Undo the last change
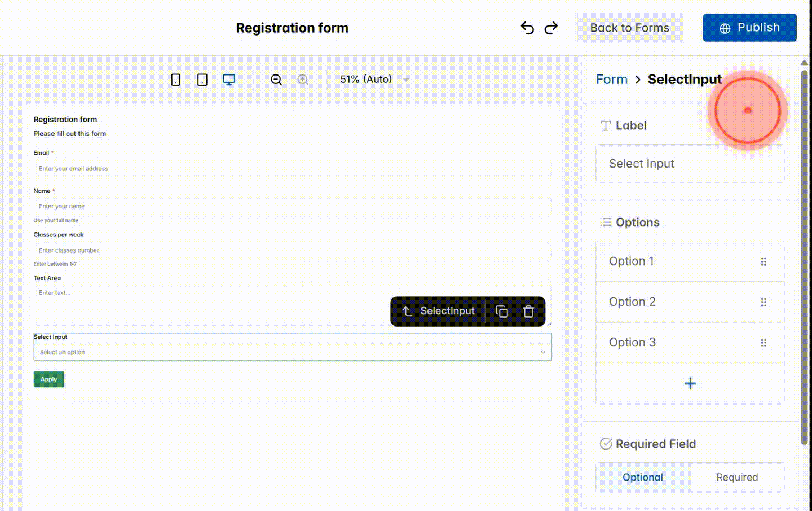Image resolution: width=812 pixels, height=511 pixels. pyautogui.click(x=527, y=28)
